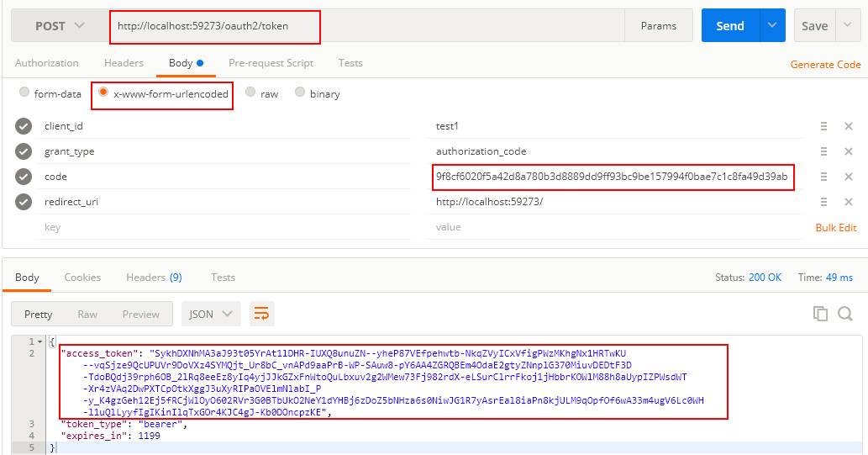
Task: Select the binary body radio option
Action: tap(299, 92)
